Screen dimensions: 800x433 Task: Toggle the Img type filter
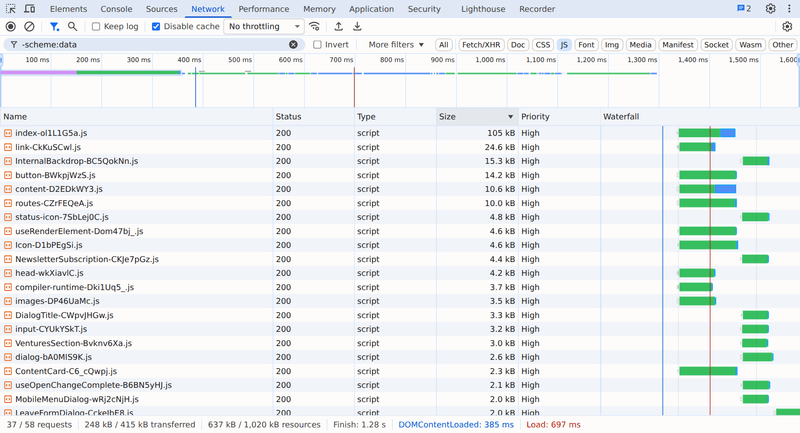(612, 45)
